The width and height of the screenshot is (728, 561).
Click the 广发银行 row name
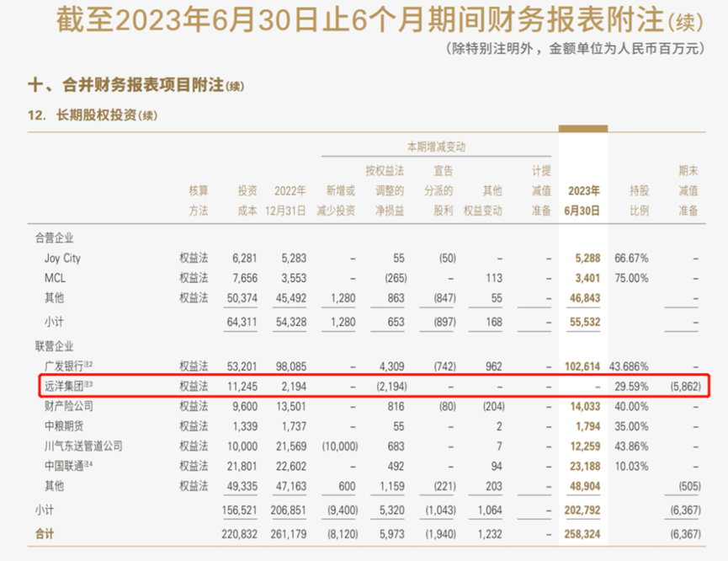[x=64, y=366]
